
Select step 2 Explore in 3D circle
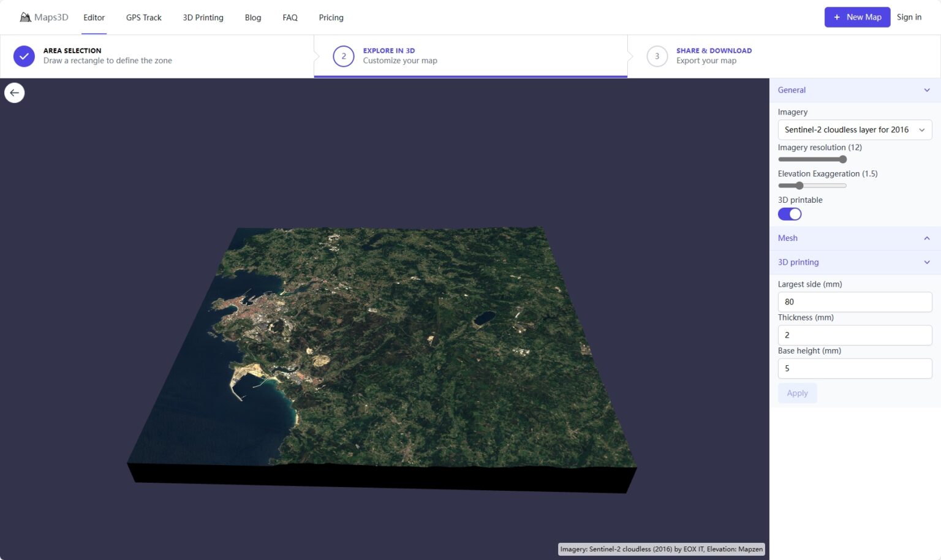[x=343, y=56]
